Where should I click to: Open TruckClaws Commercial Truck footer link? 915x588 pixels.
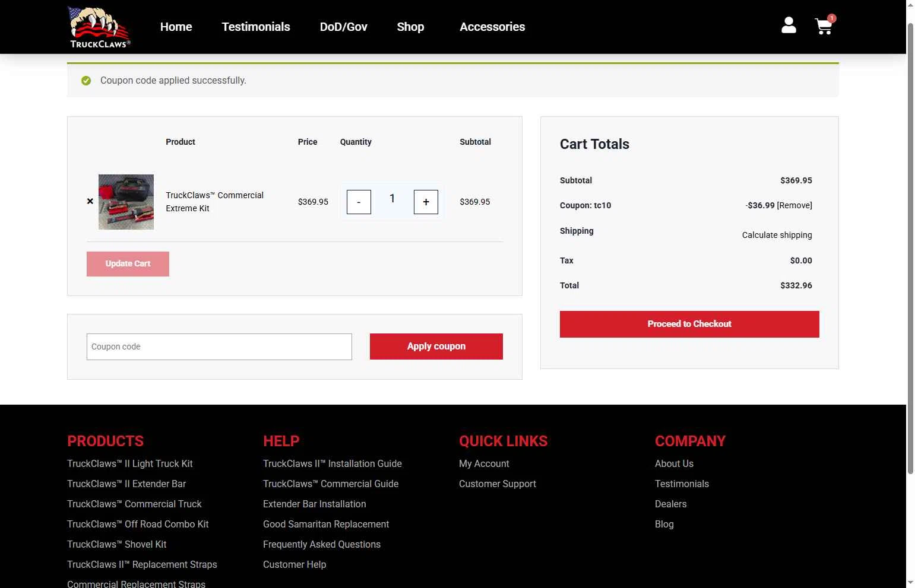pyautogui.click(x=134, y=504)
